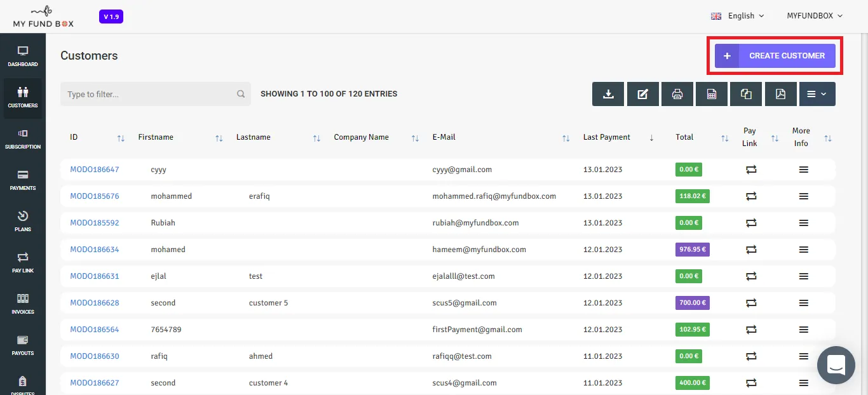Image resolution: width=868 pixels, height=395 pixels.
Task: Go to Subscription in the sidebar
Action: [23, 139]
